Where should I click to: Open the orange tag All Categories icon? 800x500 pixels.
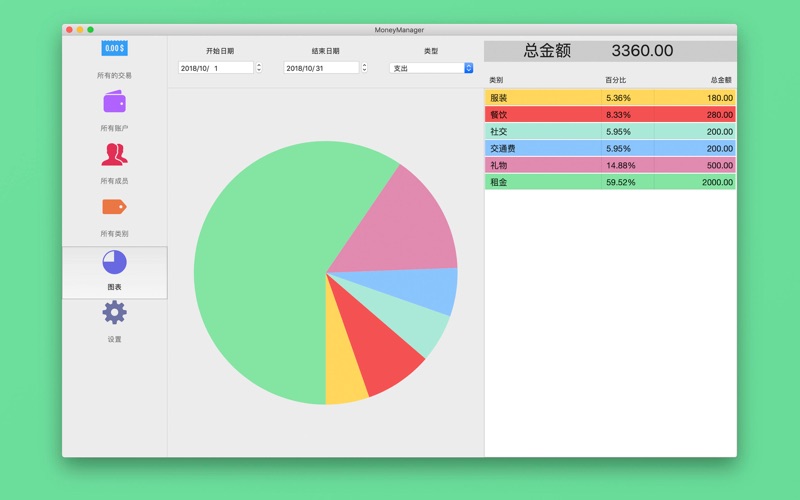pyautogui.click(x=114, y=207)
